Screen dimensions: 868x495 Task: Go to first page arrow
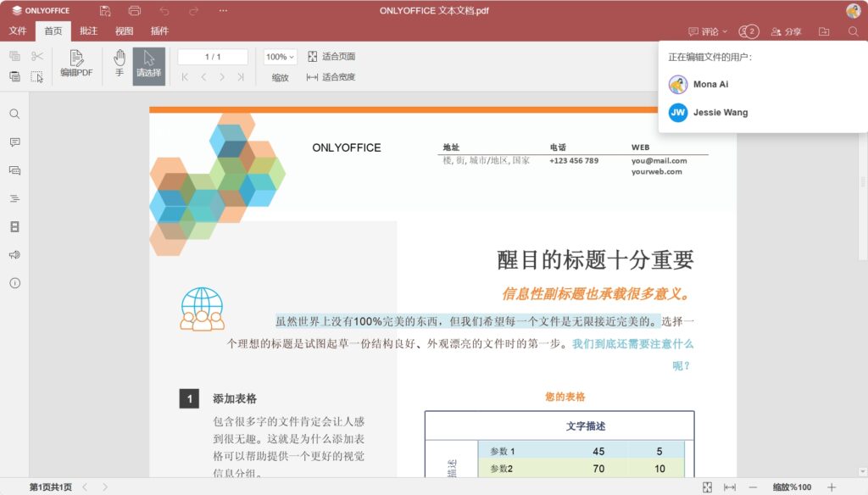(185, 77)
